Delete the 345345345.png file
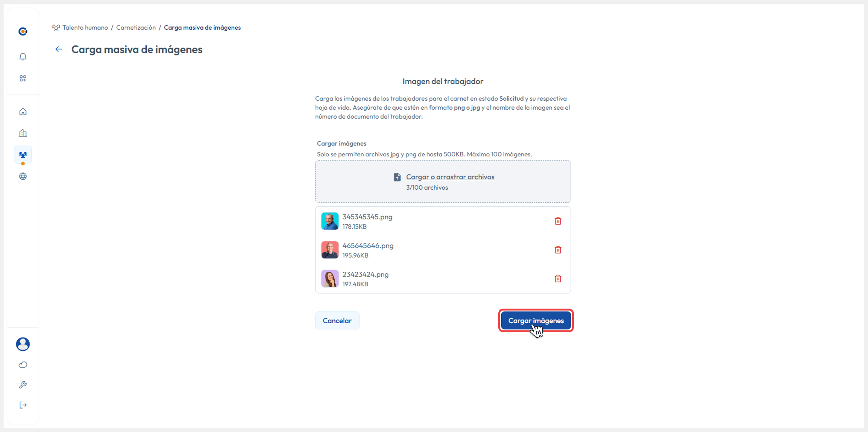 tap(558, 221)
